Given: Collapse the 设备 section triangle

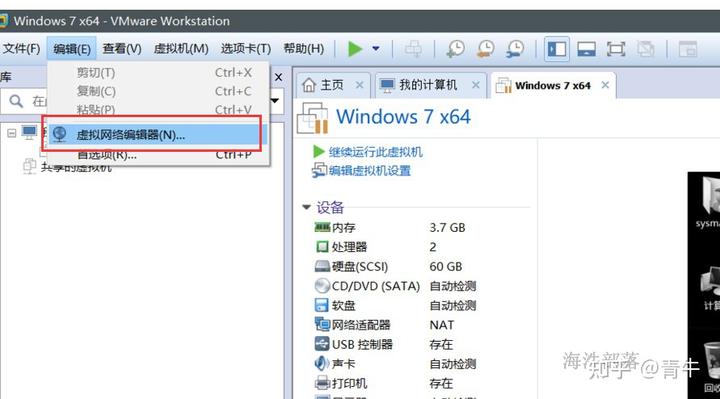Looking at the screenshot, I should [306, 207].
